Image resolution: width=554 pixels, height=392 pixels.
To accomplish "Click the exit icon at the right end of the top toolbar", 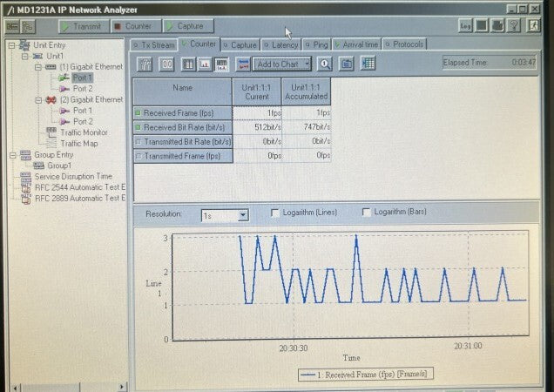I will pos(533,26).
